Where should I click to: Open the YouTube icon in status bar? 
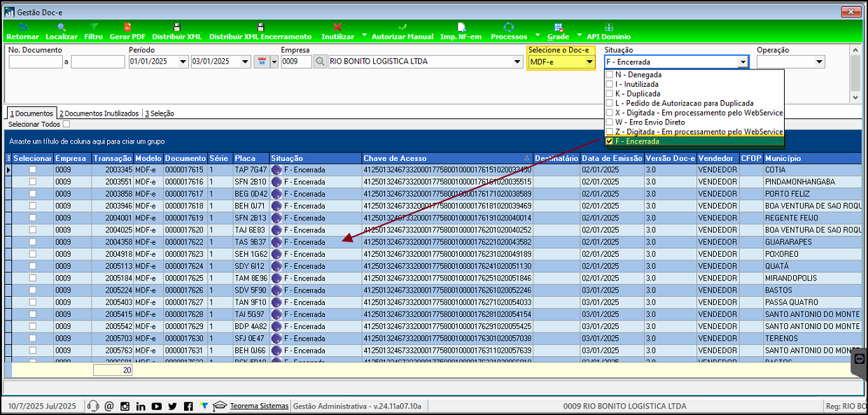157,406
